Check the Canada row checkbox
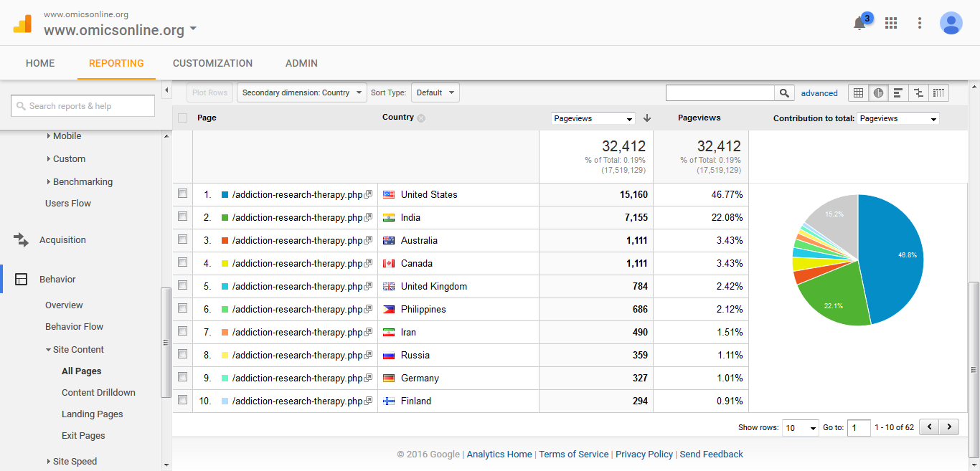980x471 pixels. [182, 262]
